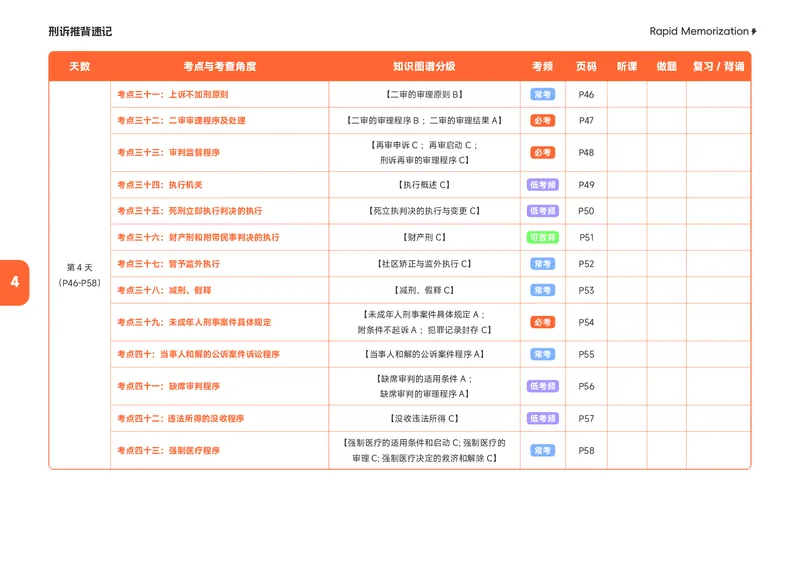Viewport: 800px width, 566px height.
Task: Click the 低考频 badge in the P50 row
Action: [x=542, y=211]
